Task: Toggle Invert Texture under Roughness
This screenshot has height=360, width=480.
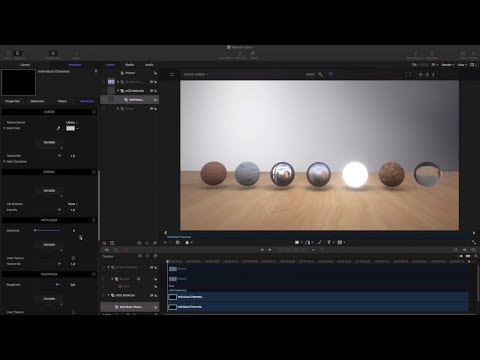Action: click(x=73, y=312)
